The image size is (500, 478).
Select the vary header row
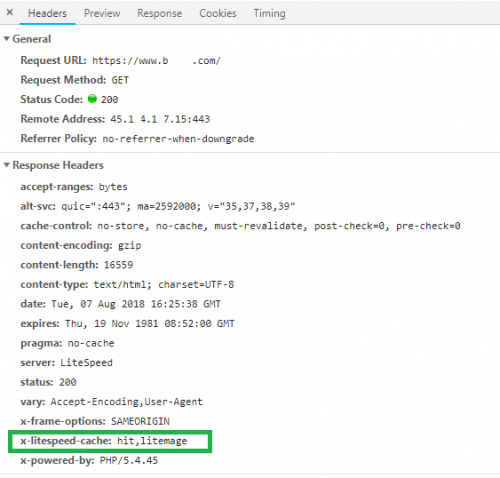(x=111, y=402)
